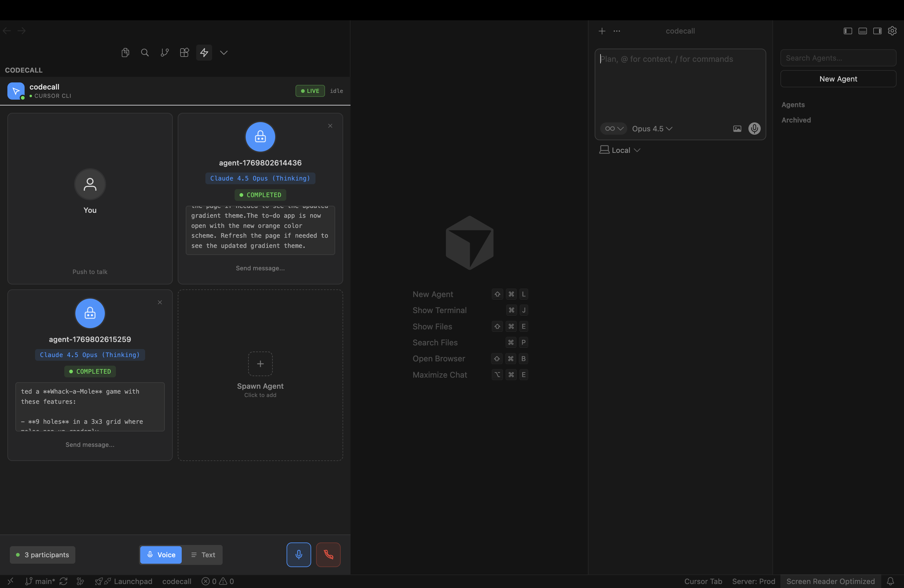Image resolution: width=904 pixels, height=588 pixels.
Task: Click Spawn Agent to add agent
Action: 260,375
